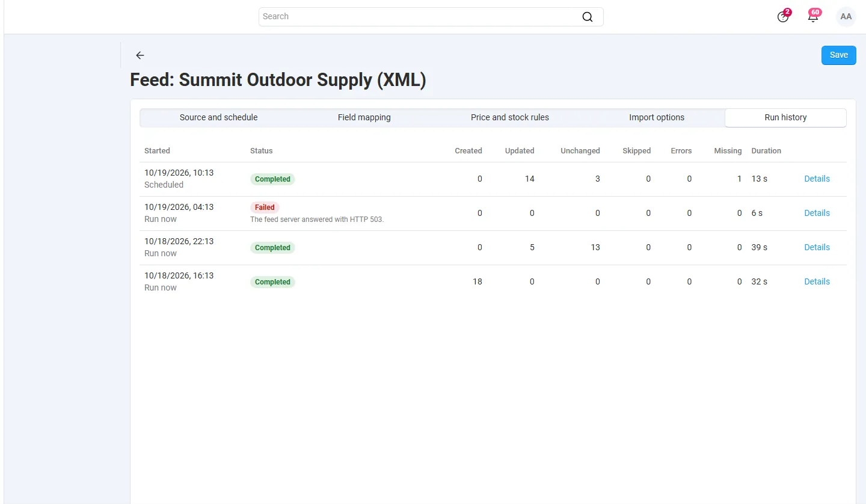Click the Failed status badge
This screenshot has width=866, height=504.
(x=265, y=207)
